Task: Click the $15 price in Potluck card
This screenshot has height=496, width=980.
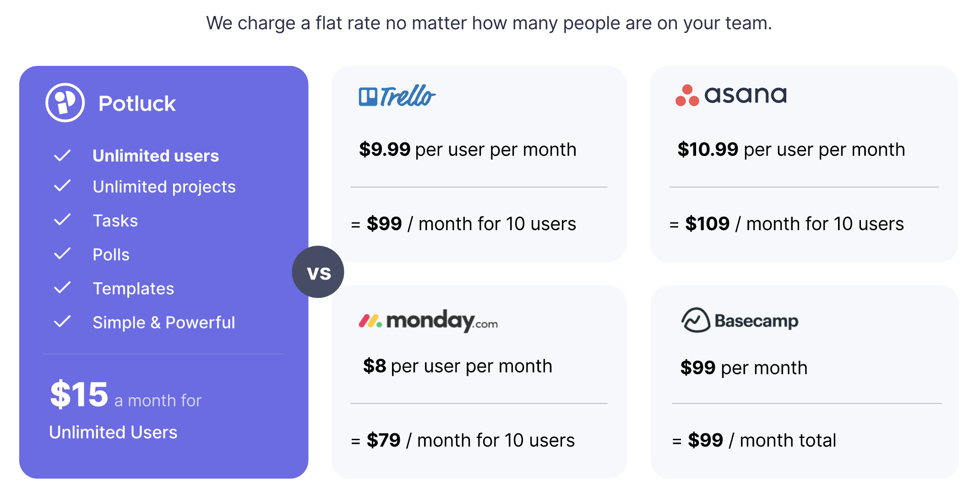Action: click(x=79, y=394)
